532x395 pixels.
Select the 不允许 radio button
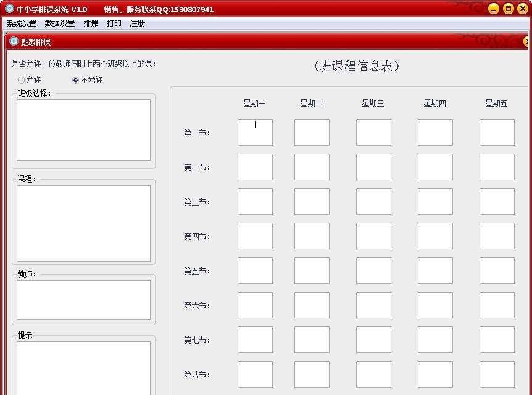point(75,80)
